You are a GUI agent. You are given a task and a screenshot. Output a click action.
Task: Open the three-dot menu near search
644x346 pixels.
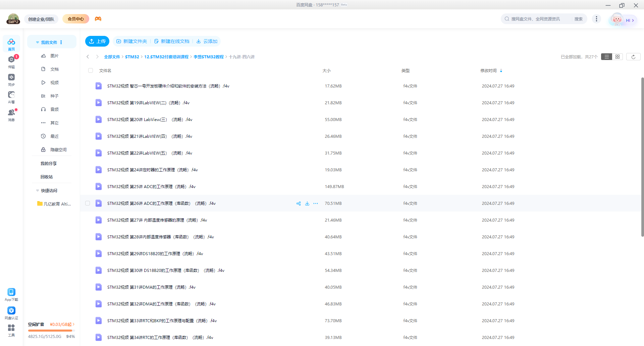pos(596,19)
